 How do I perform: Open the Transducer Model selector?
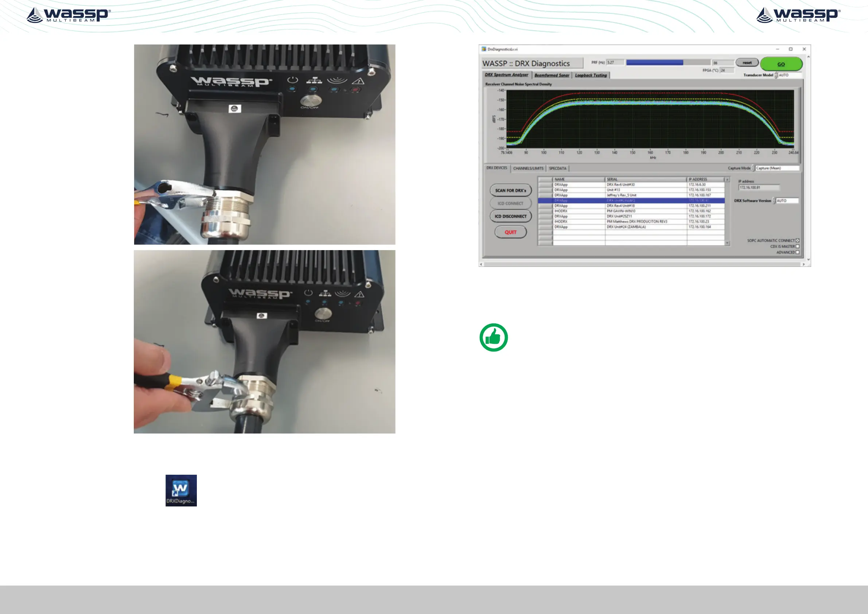point(789,75)
